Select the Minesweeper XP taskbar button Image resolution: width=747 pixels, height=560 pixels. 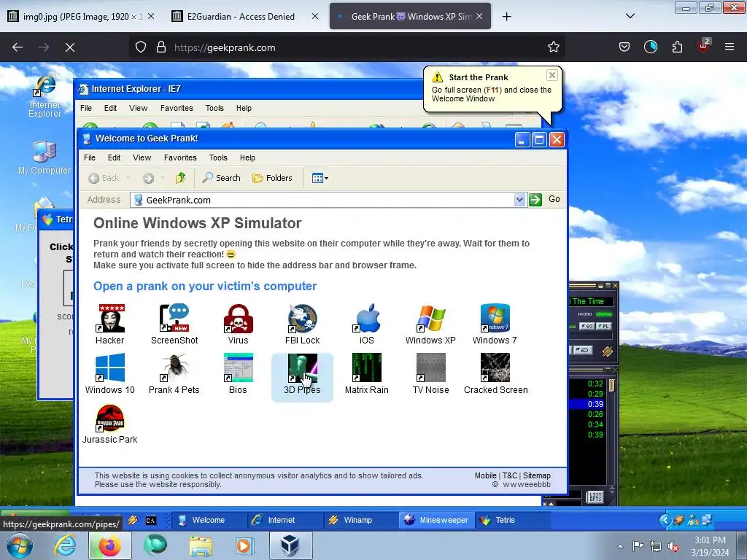[436, 520]
